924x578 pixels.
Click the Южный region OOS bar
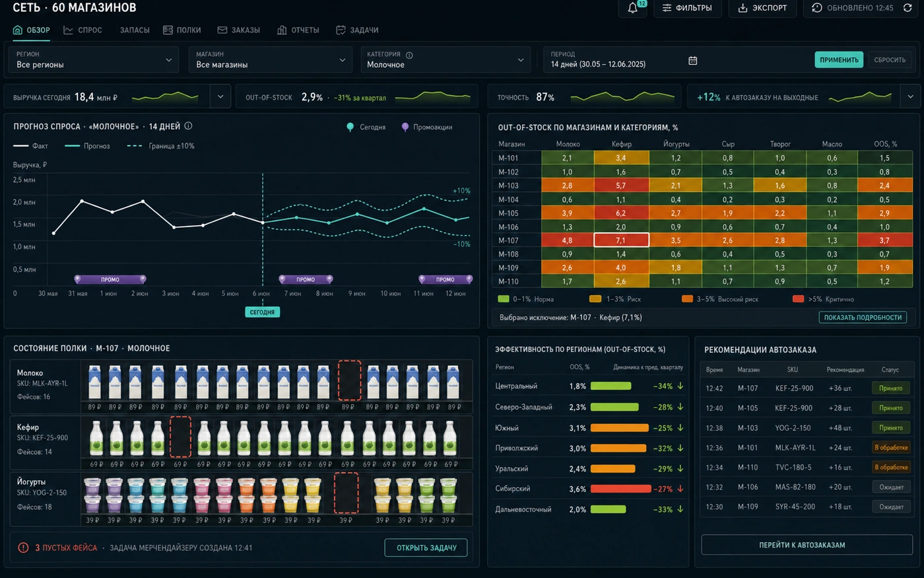point(620,428)
